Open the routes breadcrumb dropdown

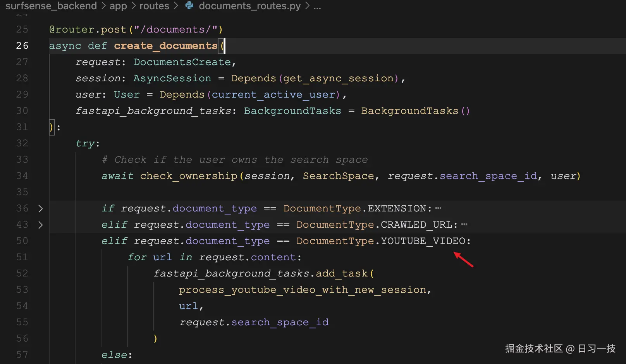tap(154, 6)
